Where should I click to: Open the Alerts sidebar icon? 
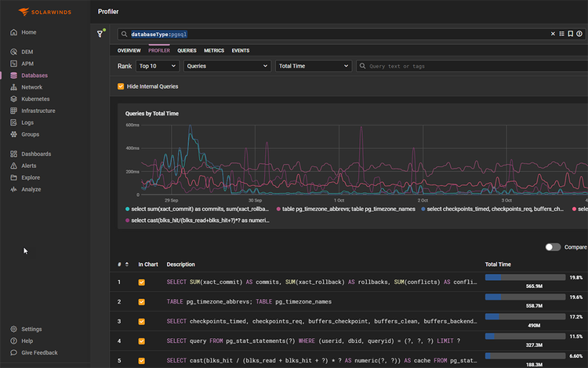14,166
